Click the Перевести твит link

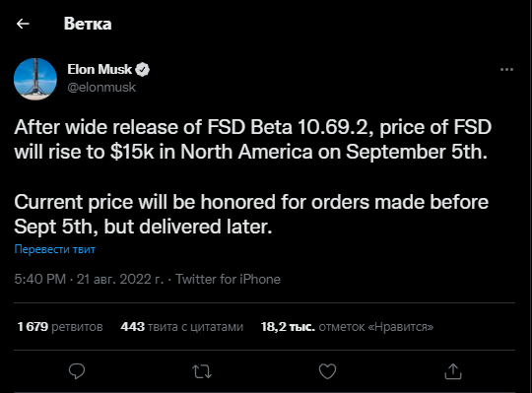coord(54,249)
